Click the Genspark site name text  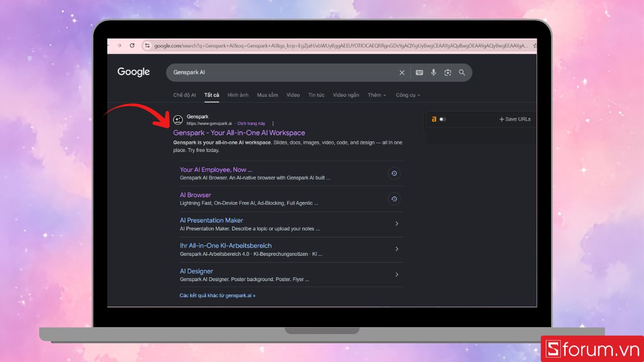(197, 116)
